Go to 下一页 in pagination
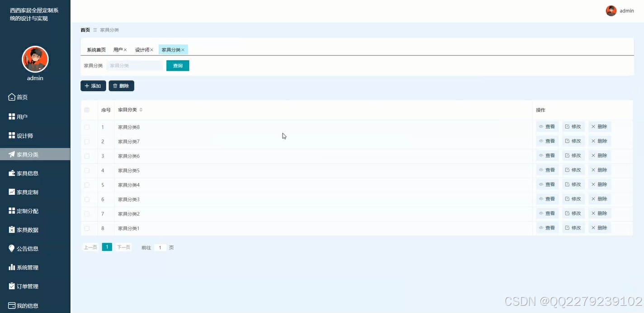644x313 pixels. [x=123, y=247]
